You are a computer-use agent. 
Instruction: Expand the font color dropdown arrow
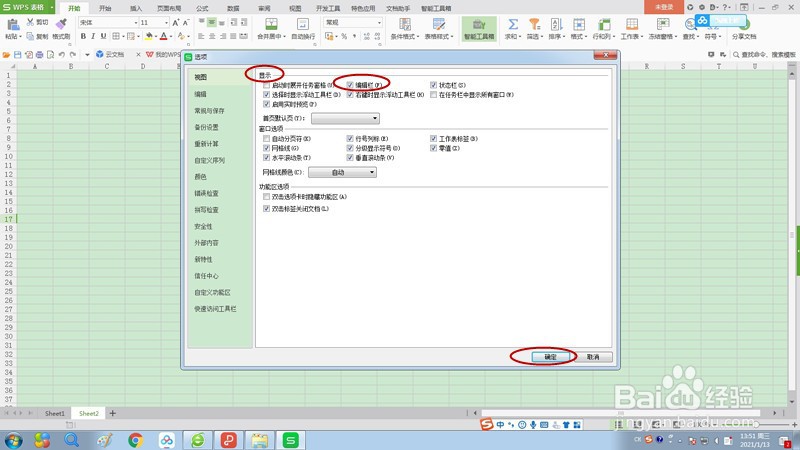170,37
